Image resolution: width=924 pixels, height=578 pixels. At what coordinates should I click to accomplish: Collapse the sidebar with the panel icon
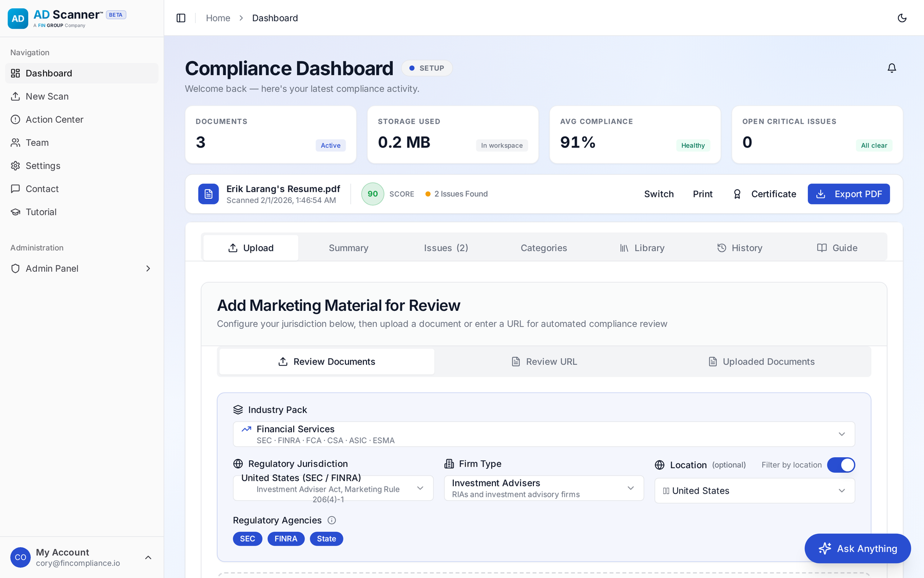(x=181, y=18)
